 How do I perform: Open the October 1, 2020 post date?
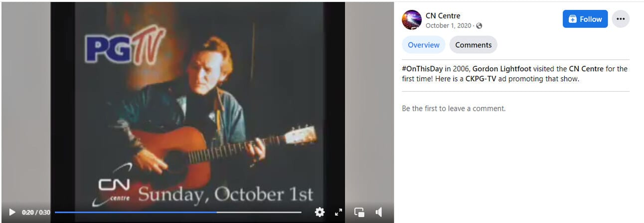(x=449, y=26)
